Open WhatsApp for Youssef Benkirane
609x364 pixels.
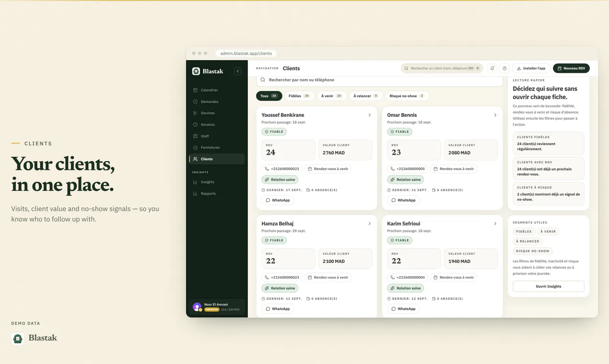(278, 200)
